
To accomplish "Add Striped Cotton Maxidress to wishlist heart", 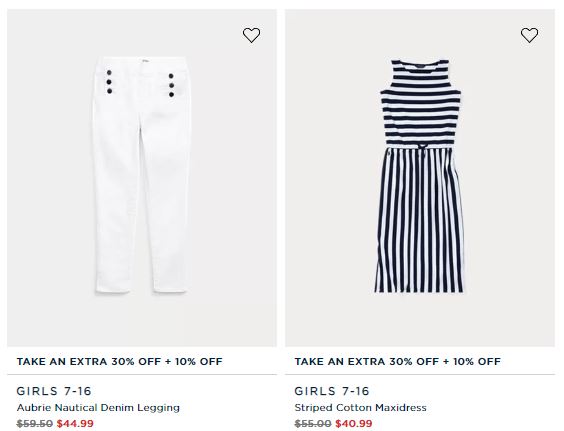I will (x=529, y=35).
